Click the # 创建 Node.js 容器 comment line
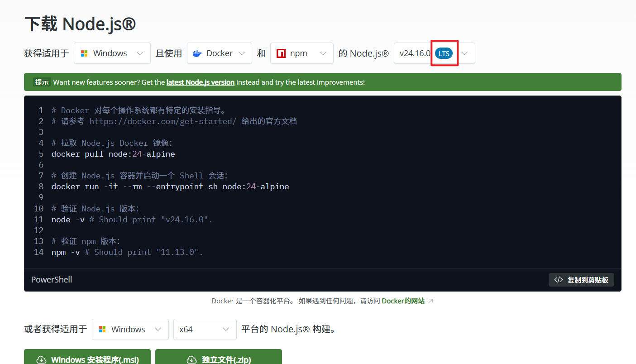 tap(140, 176)
